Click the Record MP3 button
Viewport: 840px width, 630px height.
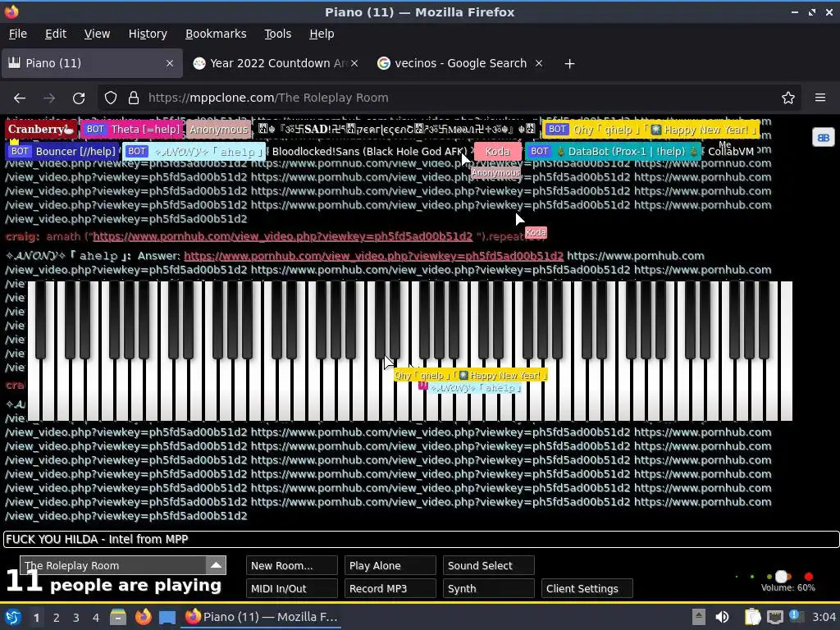[390, 588]
